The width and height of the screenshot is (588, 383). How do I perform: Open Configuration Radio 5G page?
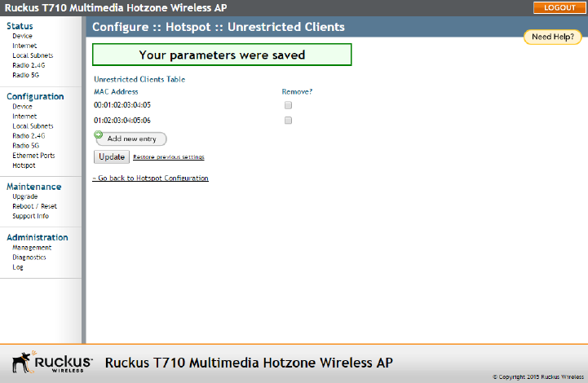pos(25,145)
